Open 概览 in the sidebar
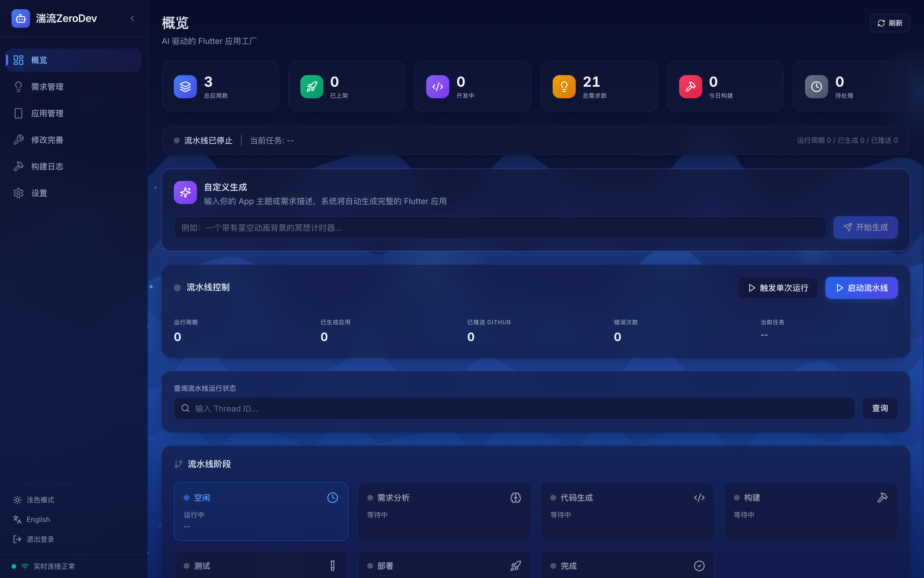The width and height of the screenshot is (924, 578). (x=74, y=60)
